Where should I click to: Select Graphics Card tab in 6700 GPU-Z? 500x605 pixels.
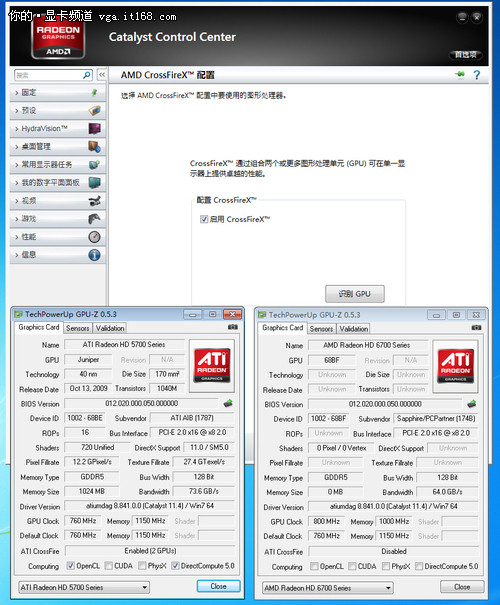[x=282, y=328]
